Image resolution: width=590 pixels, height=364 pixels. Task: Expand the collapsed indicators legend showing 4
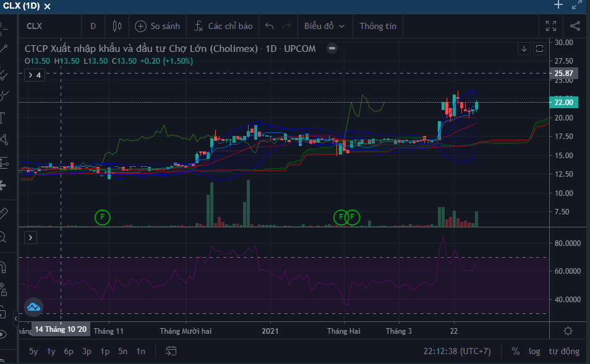(x=34, y=75)
